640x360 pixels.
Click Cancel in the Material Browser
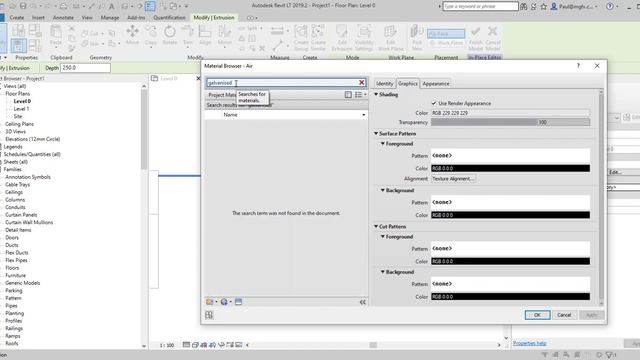pyautogui.click(x=564, y=315)
